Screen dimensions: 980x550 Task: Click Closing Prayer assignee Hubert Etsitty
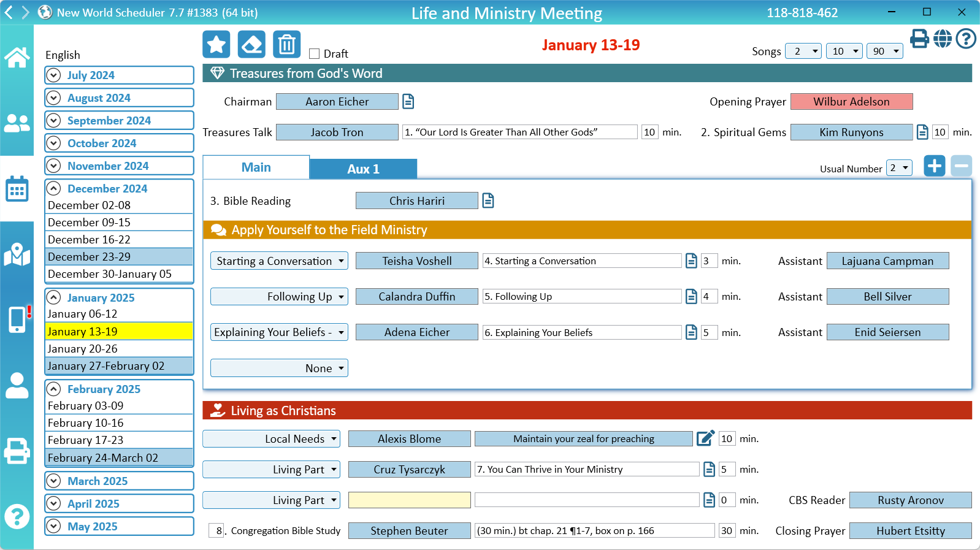click(x=910, y=530)
